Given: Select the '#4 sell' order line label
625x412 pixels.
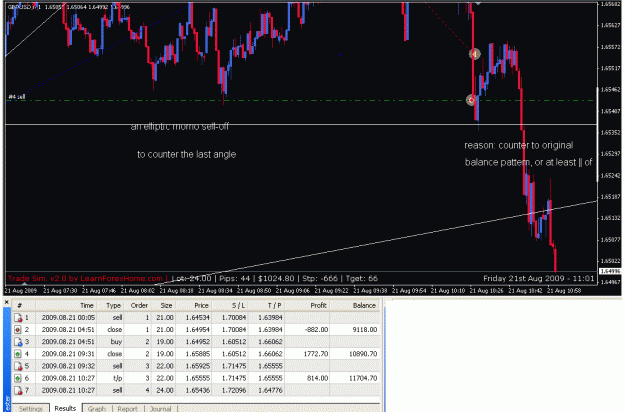Looking at the screenshot, I should (17, 97).
